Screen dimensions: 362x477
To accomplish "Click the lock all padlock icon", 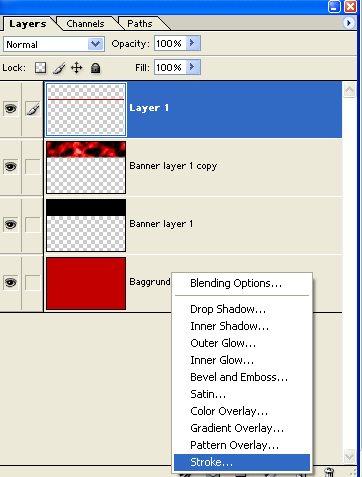I will pos(96,68).
